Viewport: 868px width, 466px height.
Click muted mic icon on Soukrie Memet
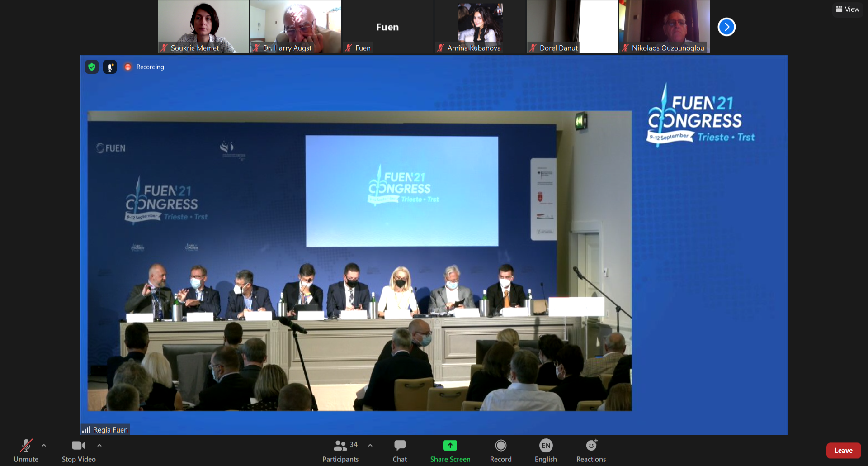pos(165,48)
